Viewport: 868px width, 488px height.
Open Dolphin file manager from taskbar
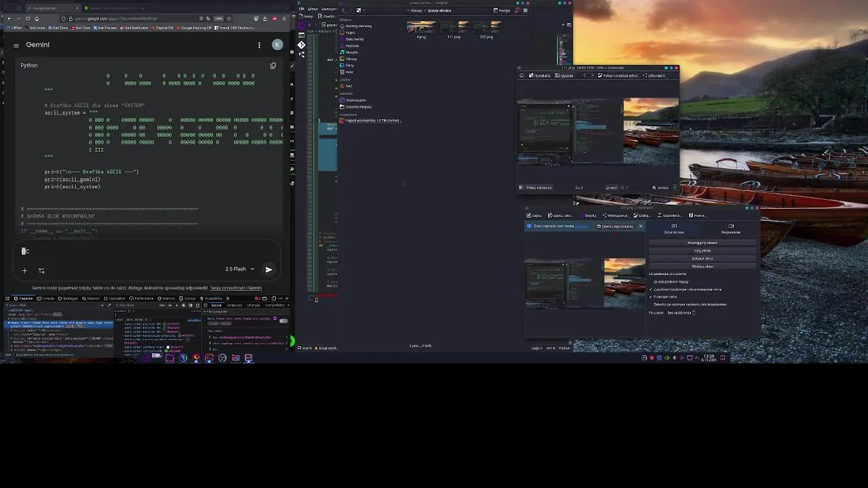tap(170, 358)
